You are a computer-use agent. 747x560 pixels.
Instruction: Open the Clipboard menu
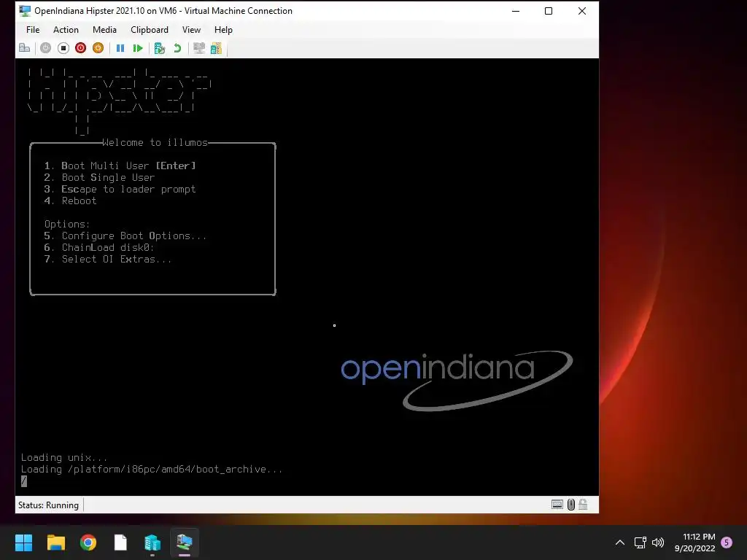click(x=150, y=29)
